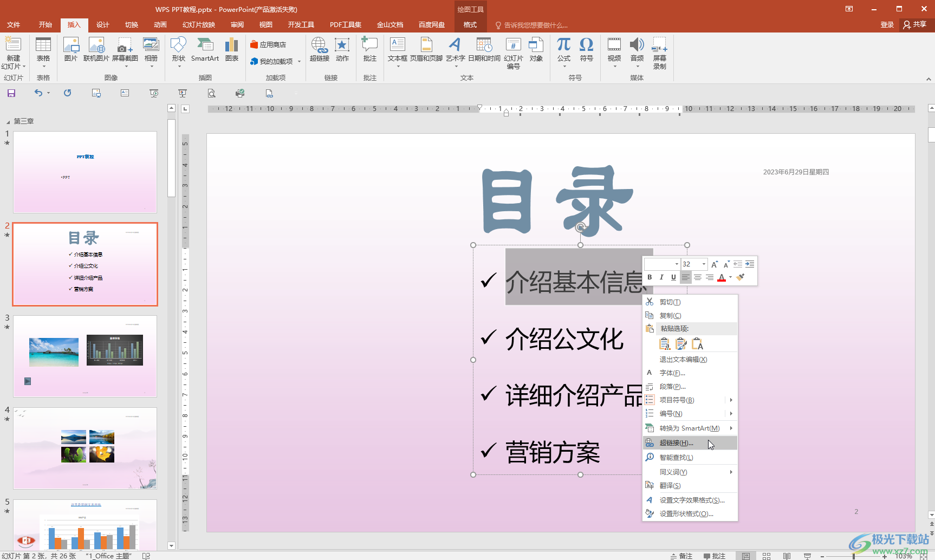935x560 pixels.
Task: Click the 对象 object icon
Action: (x=536, y=50)
